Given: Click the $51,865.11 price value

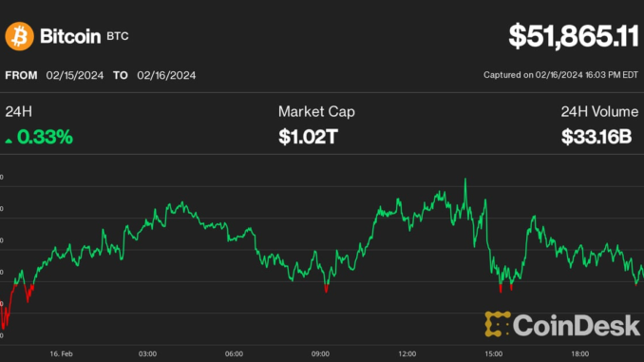Looking at the screenshot, I should tap(574, 36).
